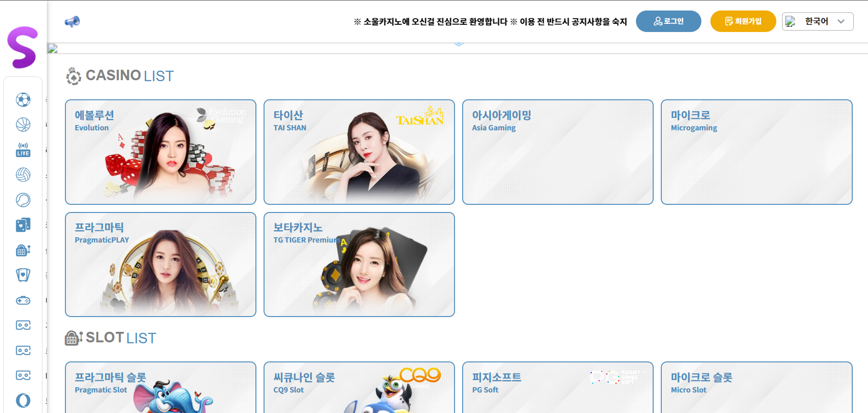
Task: Select the Asia Gaming casino card
Action: [x=558, y=152]
